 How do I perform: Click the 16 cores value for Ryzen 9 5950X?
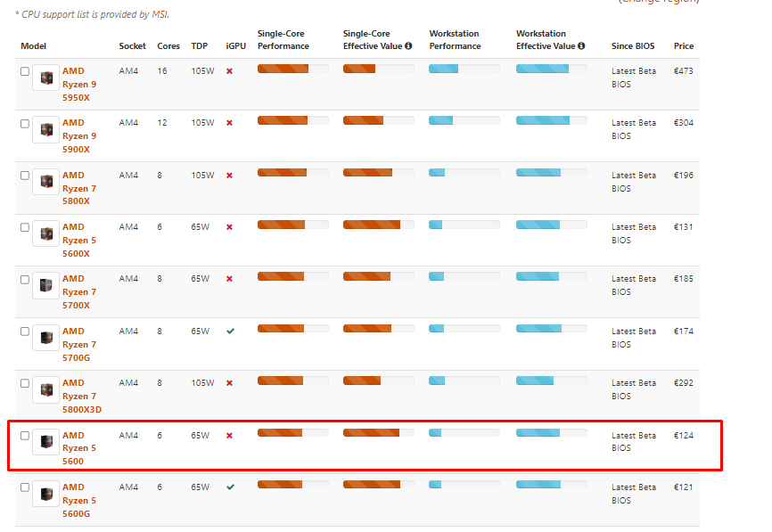coord(162,71)
